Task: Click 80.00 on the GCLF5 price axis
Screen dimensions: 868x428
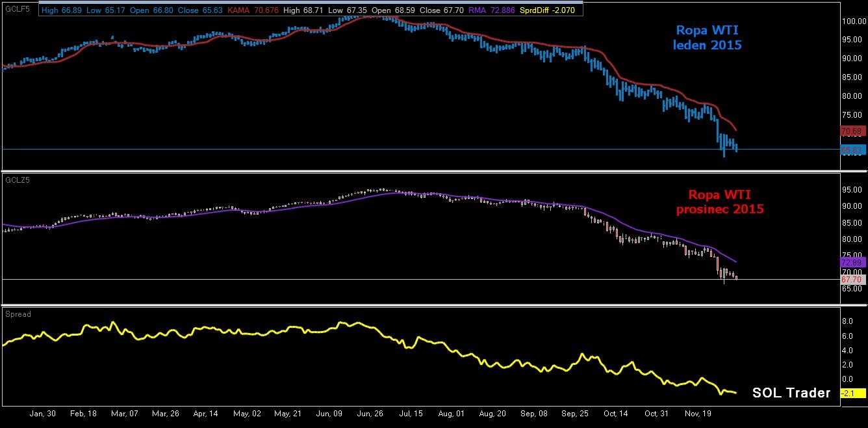Action: tap(852, 96)
